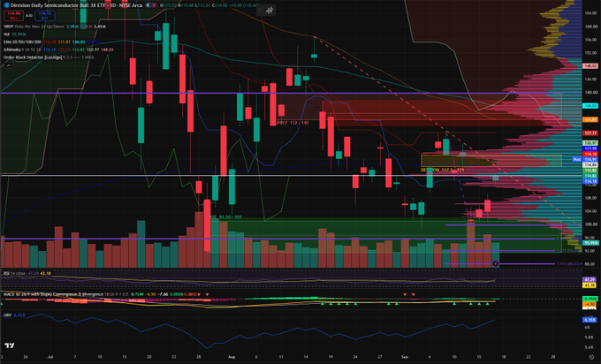The image size is (601, 364).
Task: Click the blue 114.93 BUY button
Action: tap(45, 16)
